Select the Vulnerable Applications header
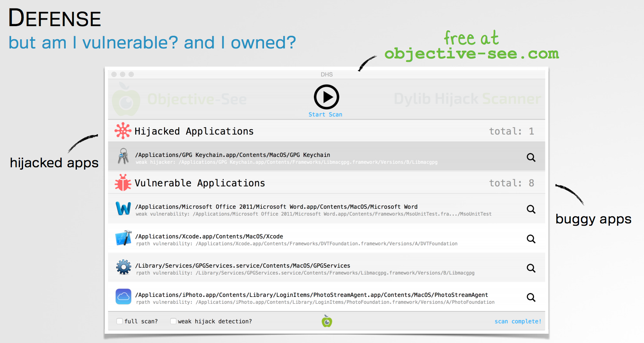The height and width of the screenshot is (343, 644). pyautogui.click(x=327, y=183)
